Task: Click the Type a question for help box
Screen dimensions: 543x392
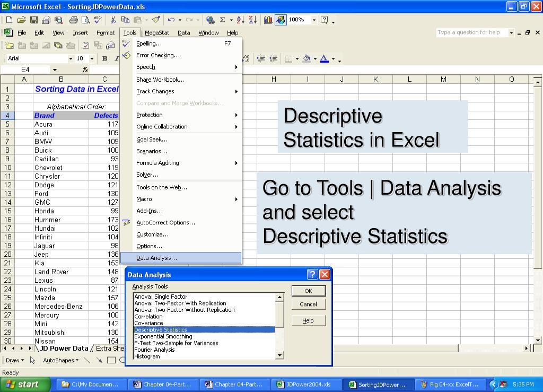Action: click(x=471, y=32)
